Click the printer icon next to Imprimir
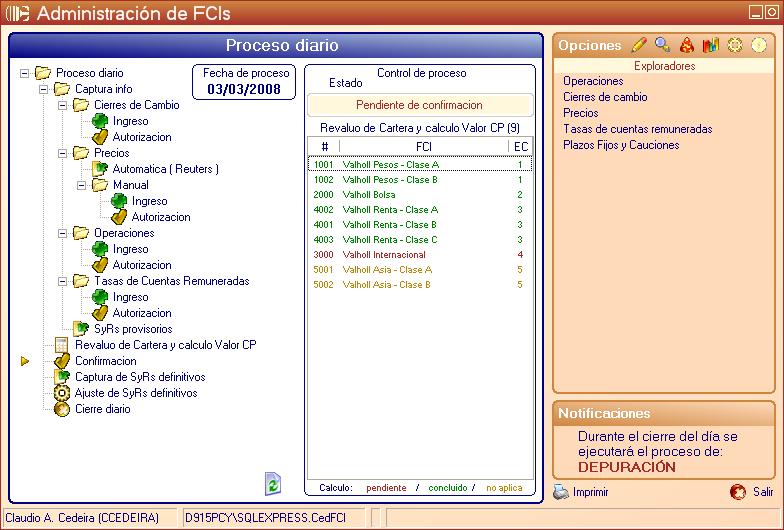Screen dimensions: 784x530 561,492
